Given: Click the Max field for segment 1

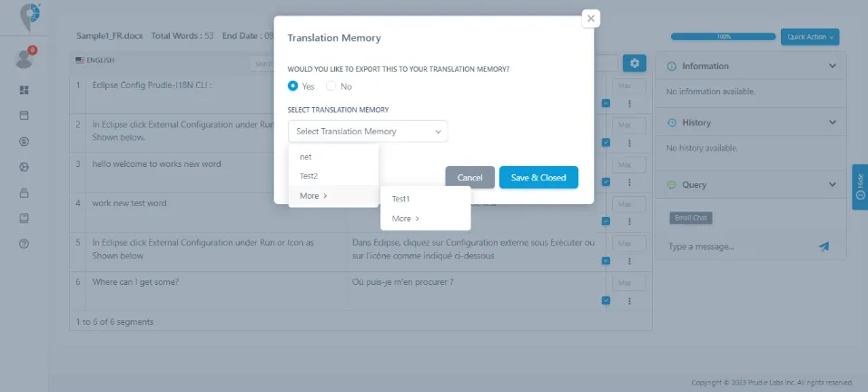Looking at the screenshot, I should 629,85.
